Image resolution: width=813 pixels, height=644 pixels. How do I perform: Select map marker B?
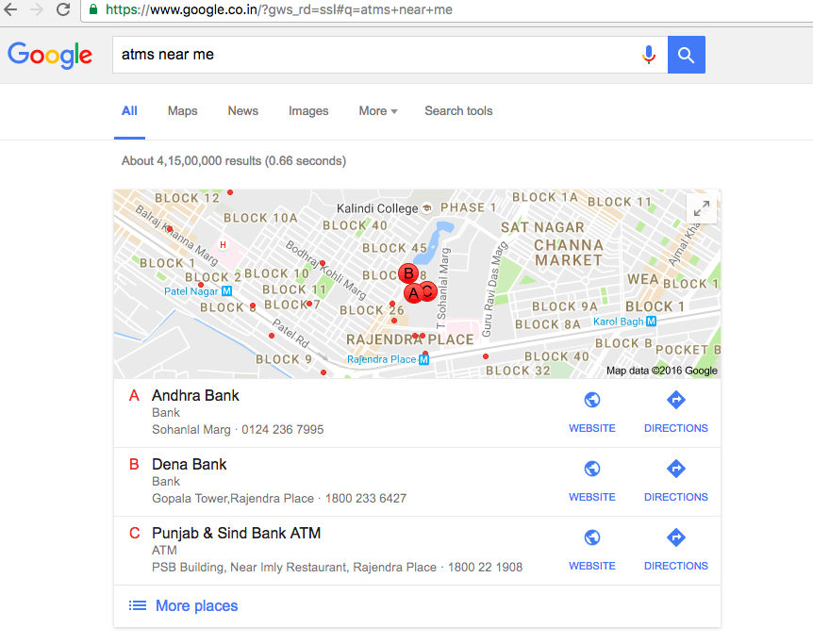[408, 273]
